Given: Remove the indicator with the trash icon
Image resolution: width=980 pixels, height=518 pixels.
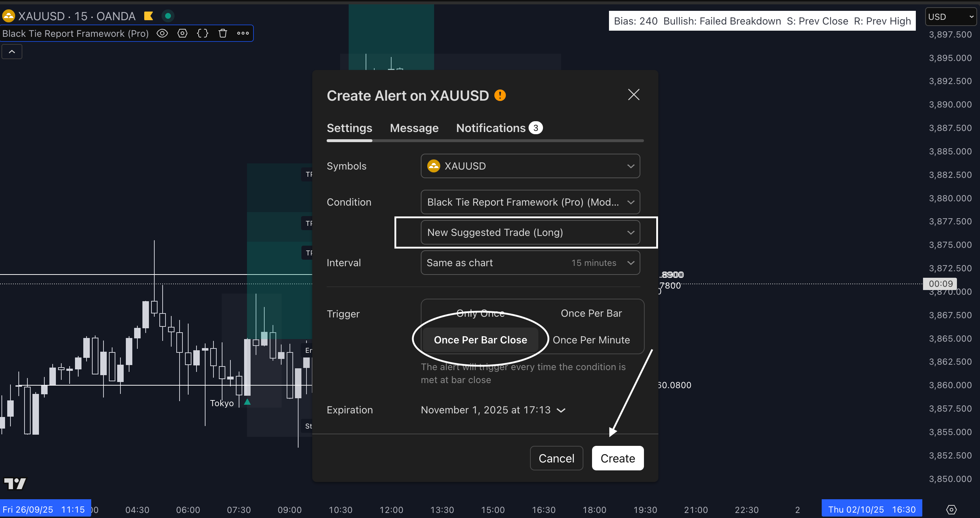Looking at the screenshot, I should [222, 34].
